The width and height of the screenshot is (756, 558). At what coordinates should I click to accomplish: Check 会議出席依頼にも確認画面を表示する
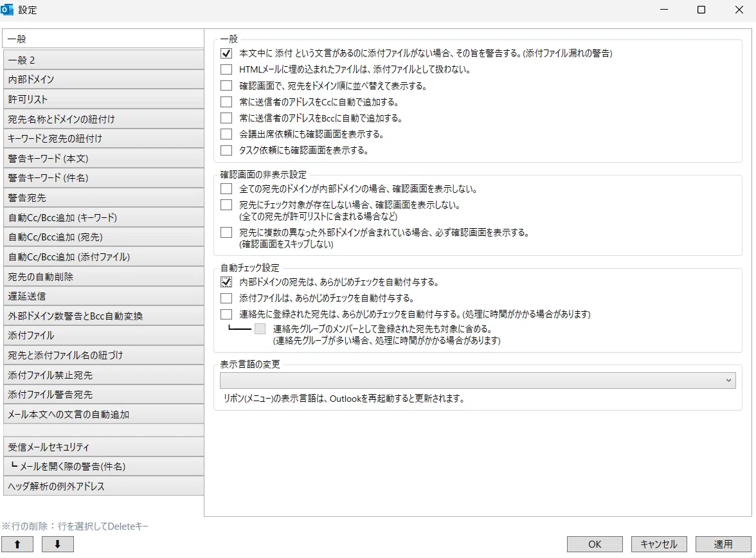click(x=226, y=134)
